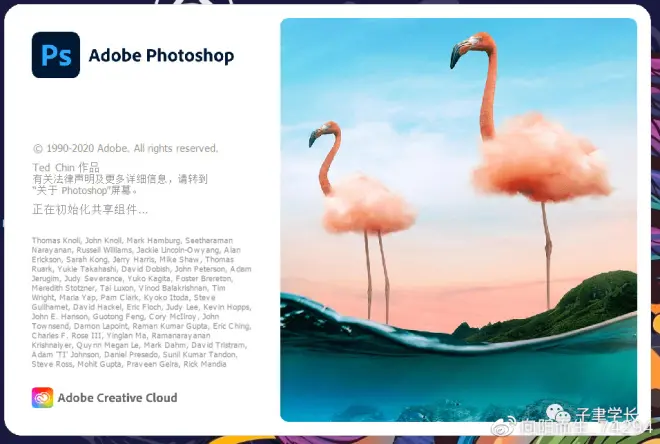Screen dimensions: 660x444
Task: Click the Ps Photoshop logo icon
Action: click(x=56, y=55)
